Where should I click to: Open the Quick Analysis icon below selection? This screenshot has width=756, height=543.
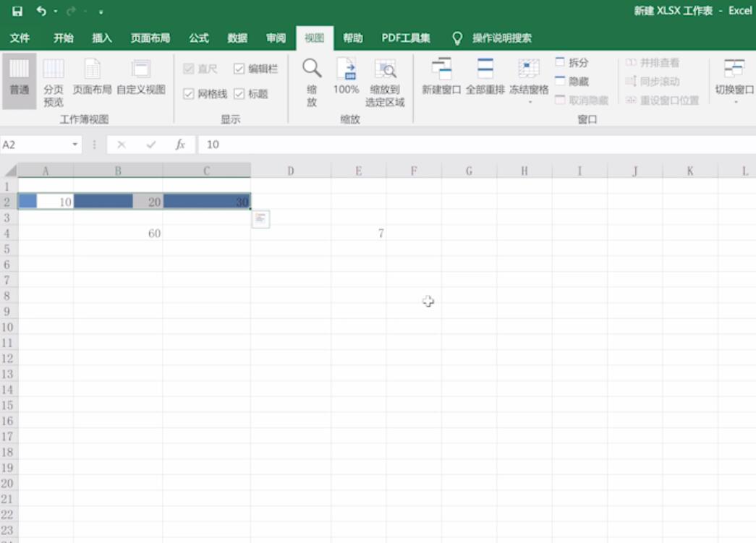[x=260, y=219]
